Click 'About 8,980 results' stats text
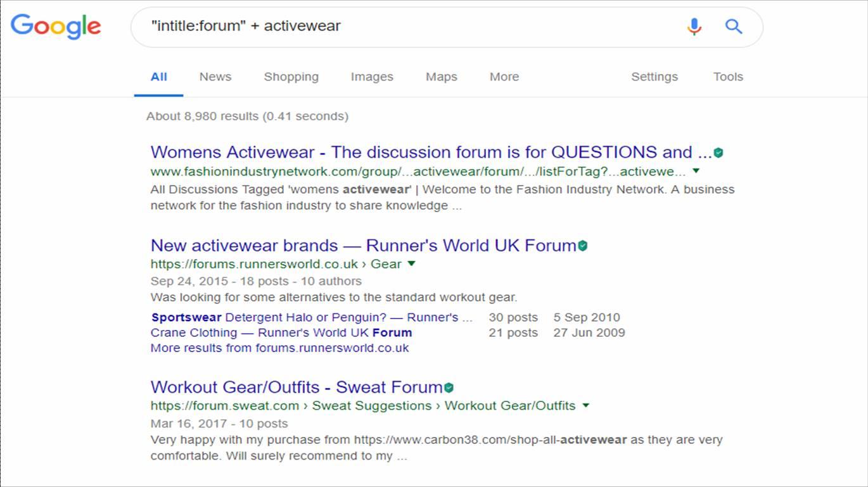The width and height of the screenshot is (868, 487). click(x=247, y=117)
